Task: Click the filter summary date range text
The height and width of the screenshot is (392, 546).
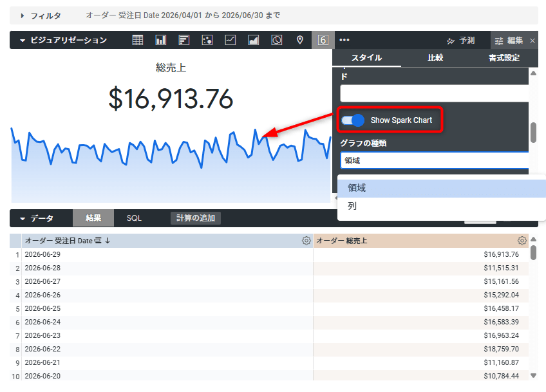Action: (x=183, y=15)
